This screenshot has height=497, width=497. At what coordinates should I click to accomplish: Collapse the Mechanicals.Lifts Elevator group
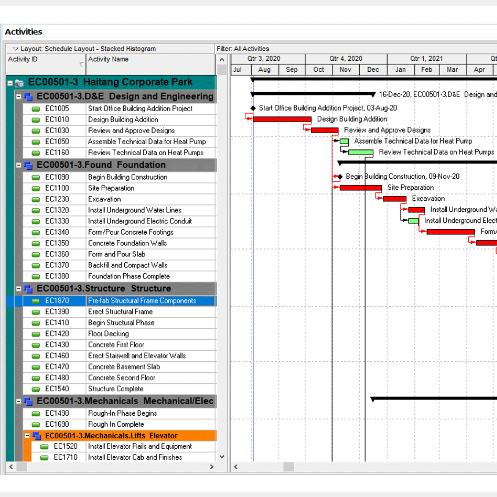[27, 436]
